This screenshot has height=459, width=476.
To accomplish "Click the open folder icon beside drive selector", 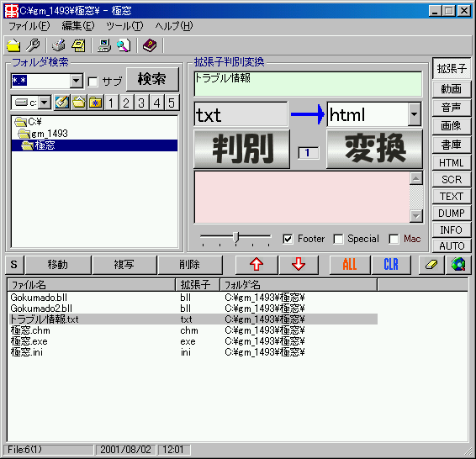I will (x=79, y=103).
